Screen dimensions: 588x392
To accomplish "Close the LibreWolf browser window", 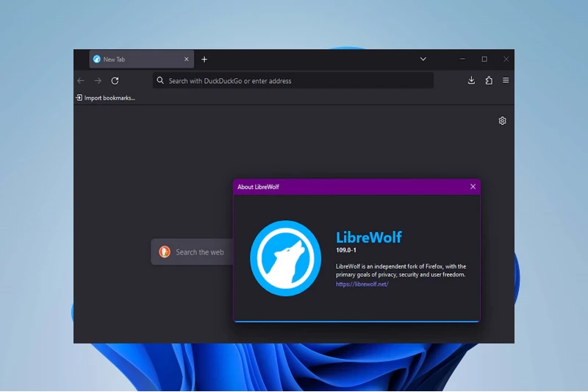I will (506, 59).
